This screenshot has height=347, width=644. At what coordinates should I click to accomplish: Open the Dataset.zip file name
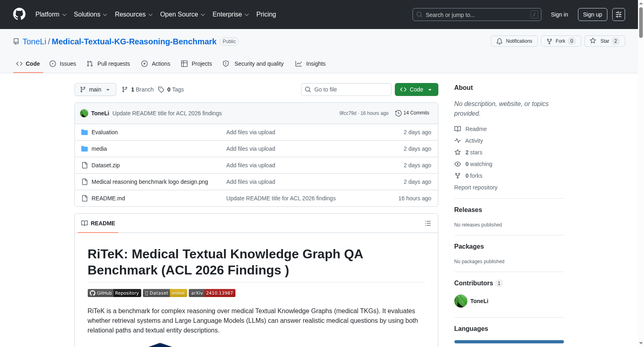coord(105,165)
